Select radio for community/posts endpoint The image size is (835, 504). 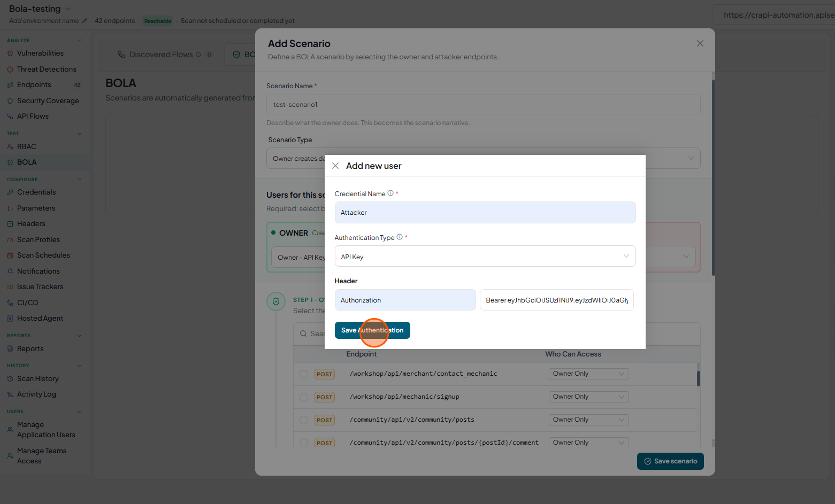[x=304, y=420]
